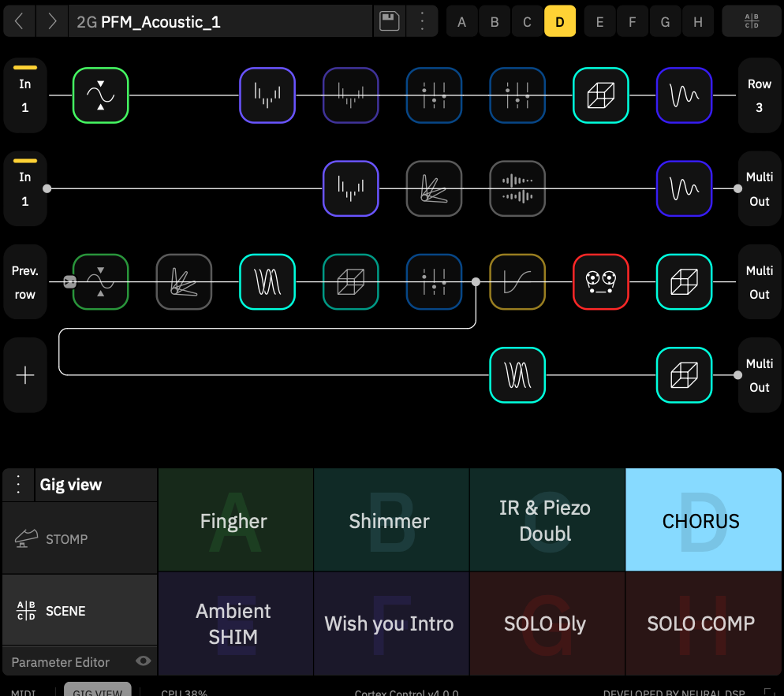Click the Scene mode A|B|C|D icon

coord(27,610)
